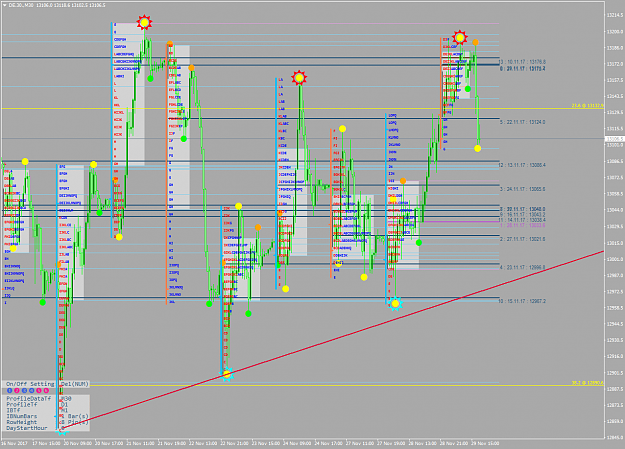
Task: Click the red sun marker above the 21 Nov high
Action: tap(144, 23)
